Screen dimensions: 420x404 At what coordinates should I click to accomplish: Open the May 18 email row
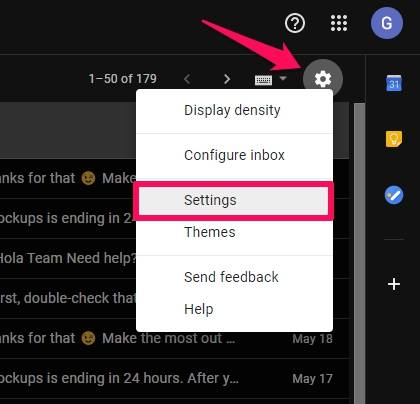point(174,338)
